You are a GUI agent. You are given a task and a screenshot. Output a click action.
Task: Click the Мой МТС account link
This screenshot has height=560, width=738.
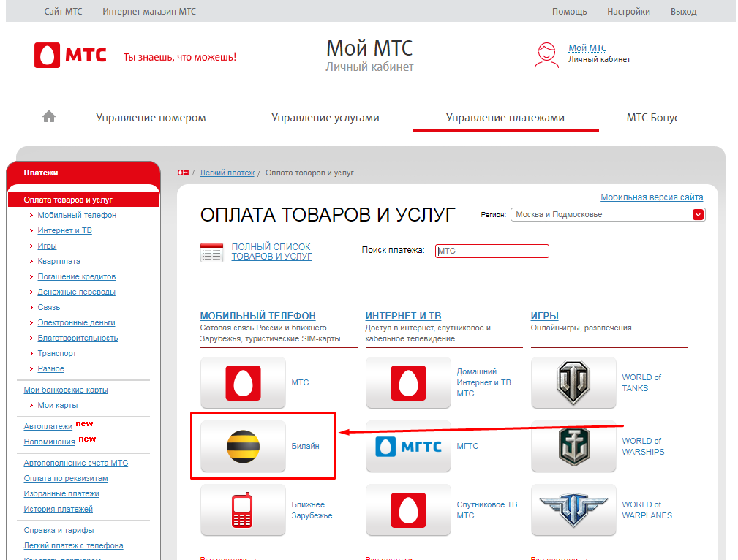click(587, 48)
